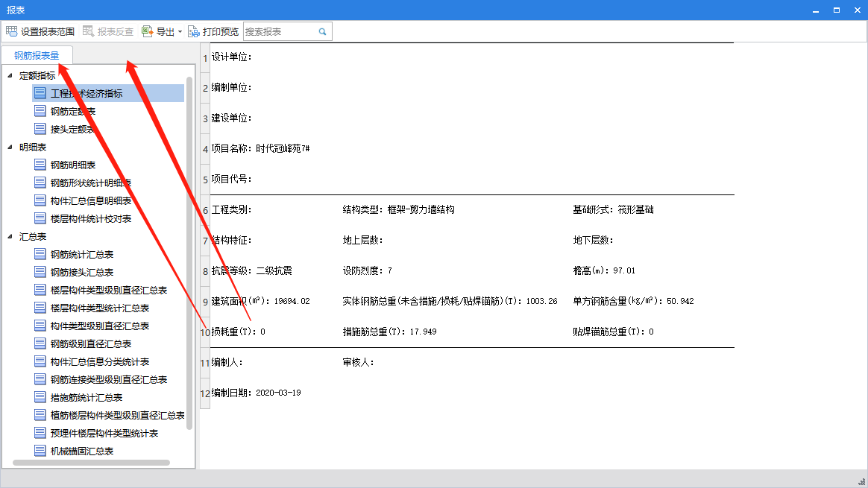Screen dimensions: 868x488
Task: Collapse the 定额指标 tree group
Action: click(x=10, y=75)
